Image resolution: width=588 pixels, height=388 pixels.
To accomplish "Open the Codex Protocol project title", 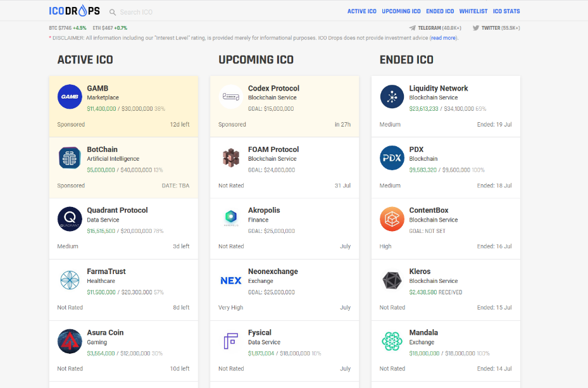I will 274,88.
